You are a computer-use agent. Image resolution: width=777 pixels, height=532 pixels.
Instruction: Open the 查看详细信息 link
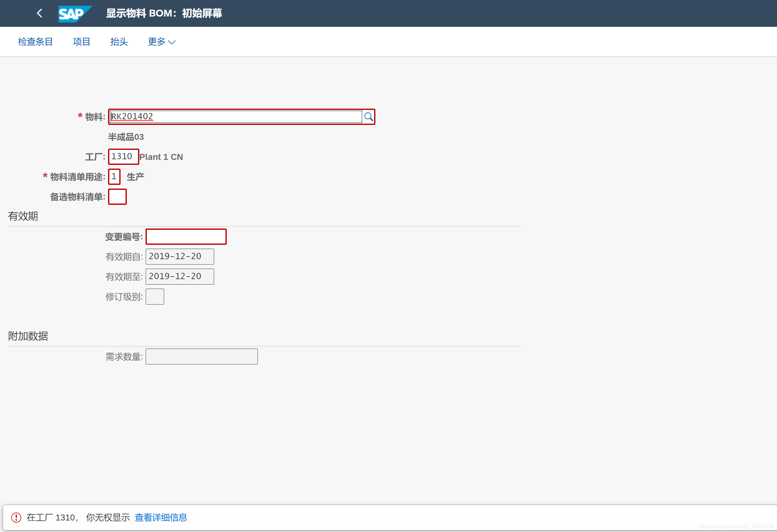click(x=161, y=517)
